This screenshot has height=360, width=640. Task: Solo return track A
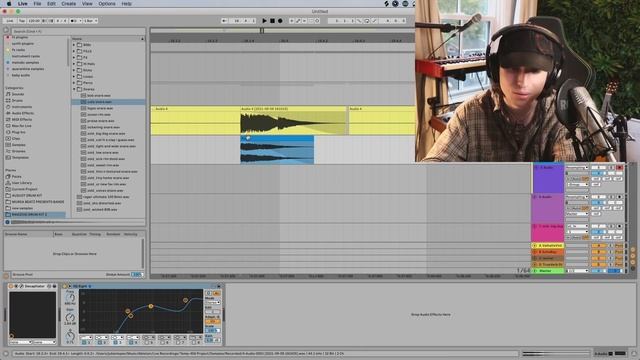coord(611,246)
